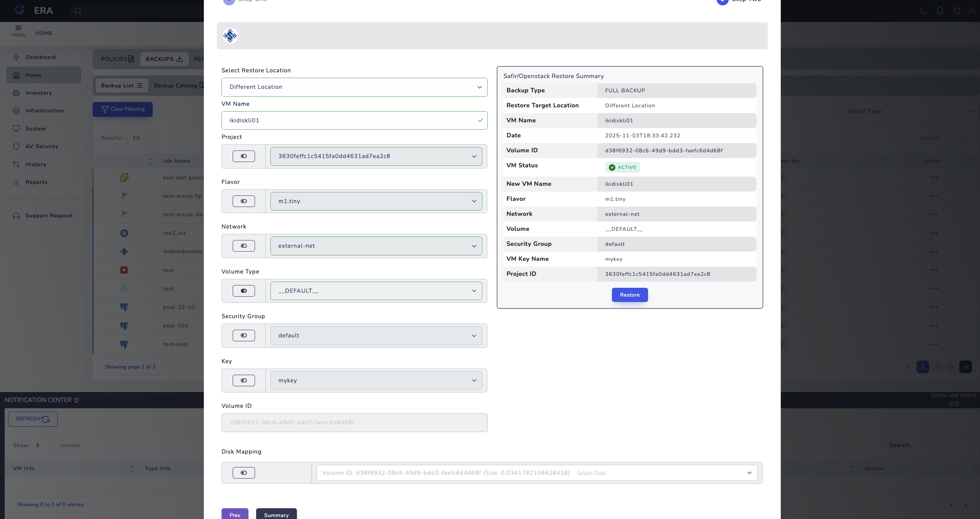Click the notification bell icon in top bar
Image resolution: width=980 pixels, height=519 pixels.
(940, 11)
